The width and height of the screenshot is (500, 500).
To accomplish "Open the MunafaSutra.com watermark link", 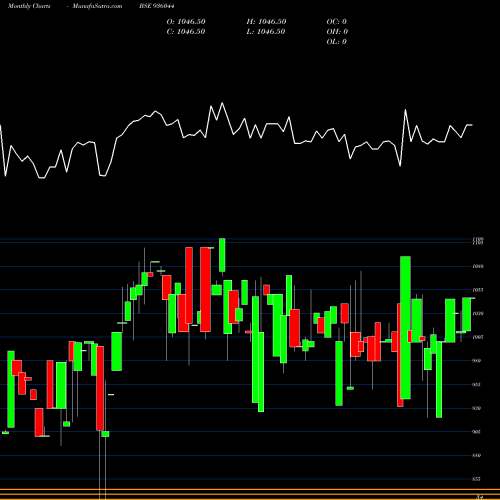I will (97, 6).
